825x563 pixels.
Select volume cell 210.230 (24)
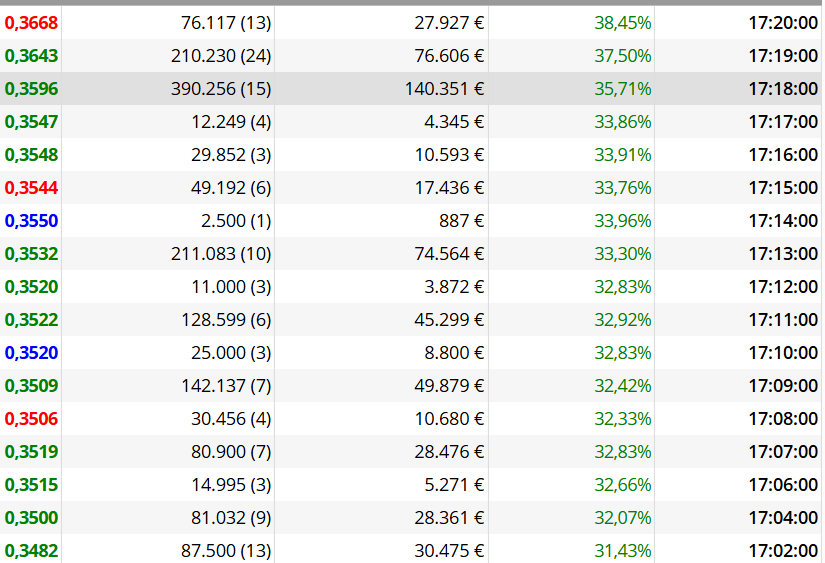pos(221,56)
